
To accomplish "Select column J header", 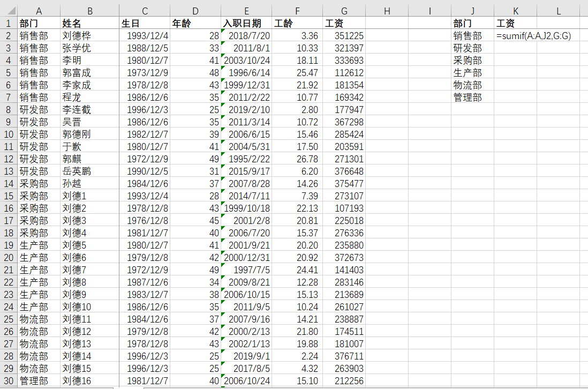I will point(472,11).
